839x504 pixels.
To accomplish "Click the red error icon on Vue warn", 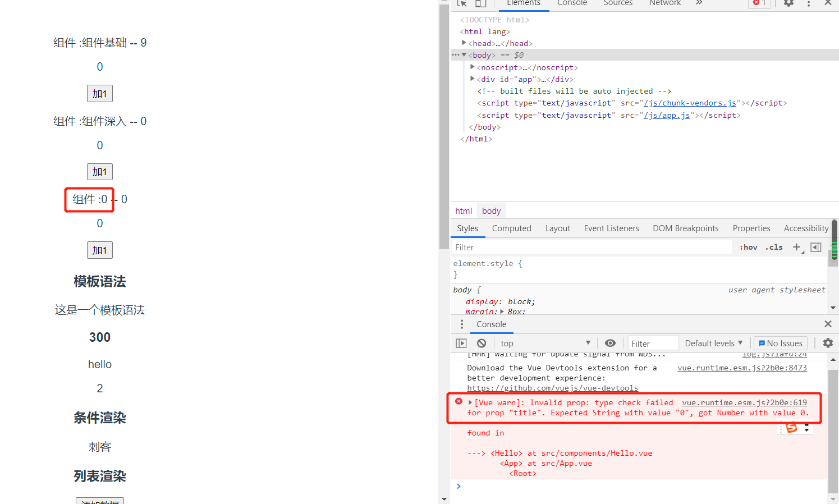I will (459, 401).
